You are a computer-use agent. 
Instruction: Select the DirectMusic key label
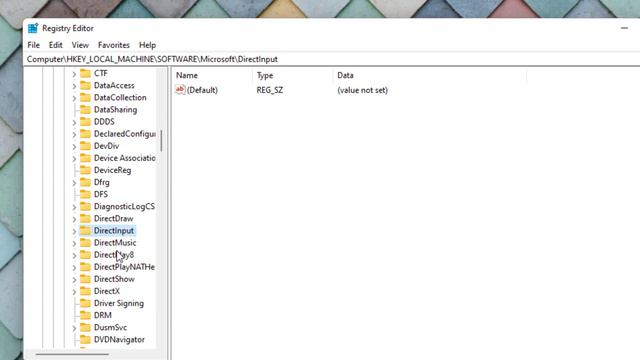(115, 243)
